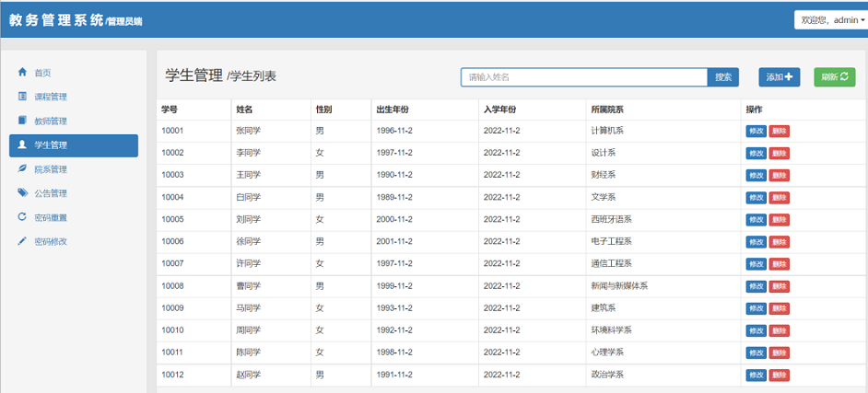Delete student 李同学
This screenshot has height=393, width=868.
click(x=779, y=153)
